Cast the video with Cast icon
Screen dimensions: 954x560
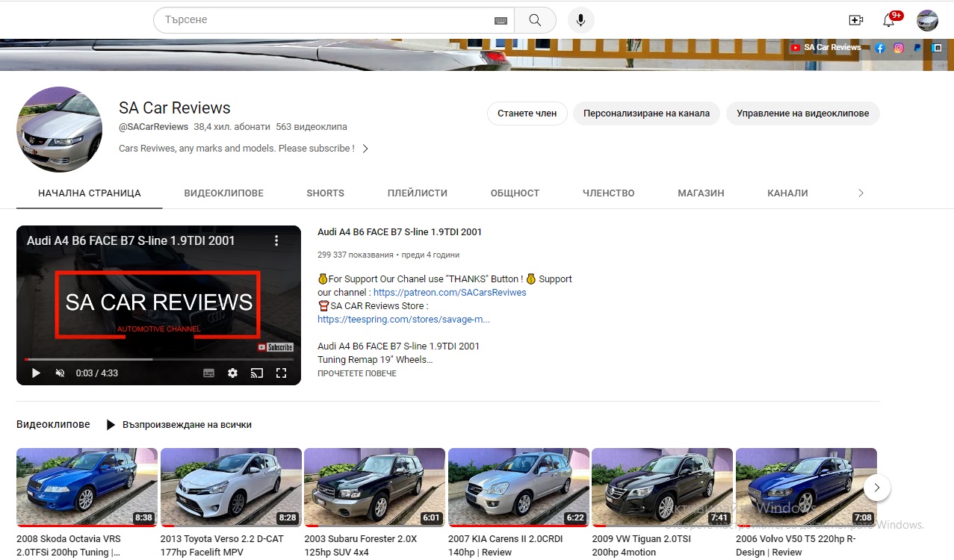(x=257, y=373)
